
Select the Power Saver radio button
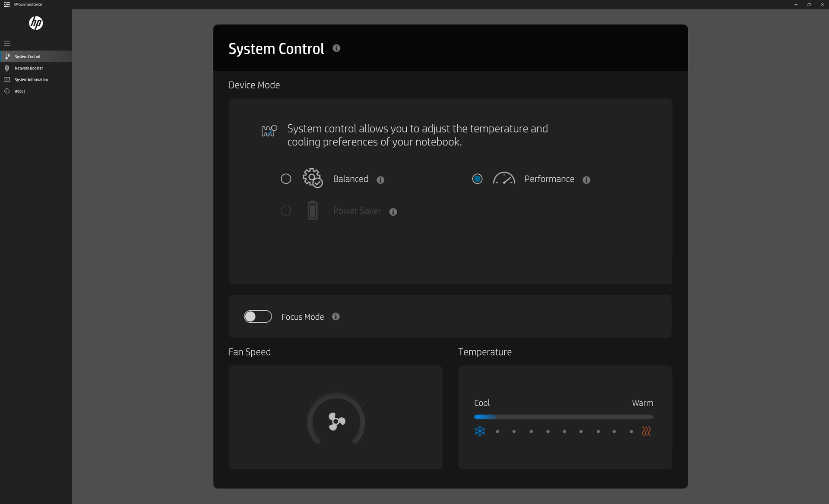286,211
